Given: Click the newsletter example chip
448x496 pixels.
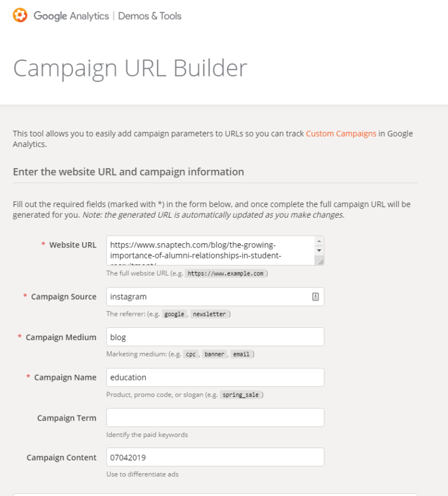Looking at the screenshot, I should [x=210, y=314].
